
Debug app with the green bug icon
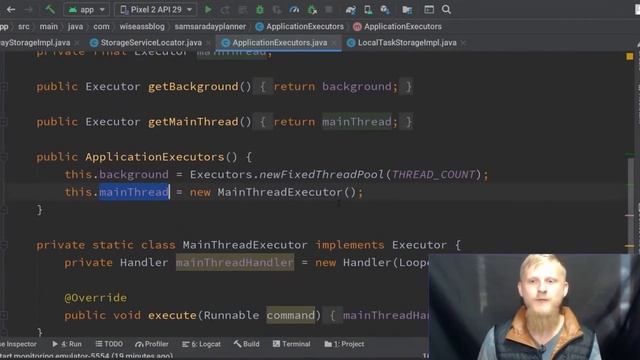tap(260, 9)
